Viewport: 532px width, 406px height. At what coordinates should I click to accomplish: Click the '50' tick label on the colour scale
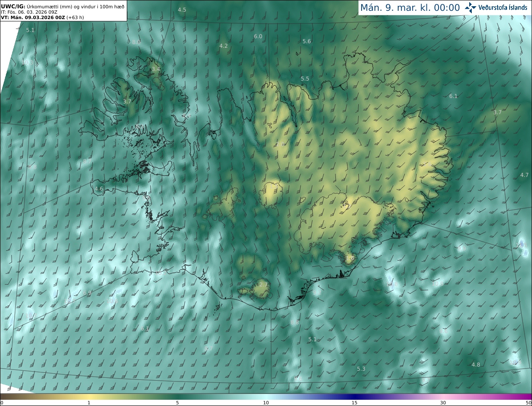click(529, 403)
